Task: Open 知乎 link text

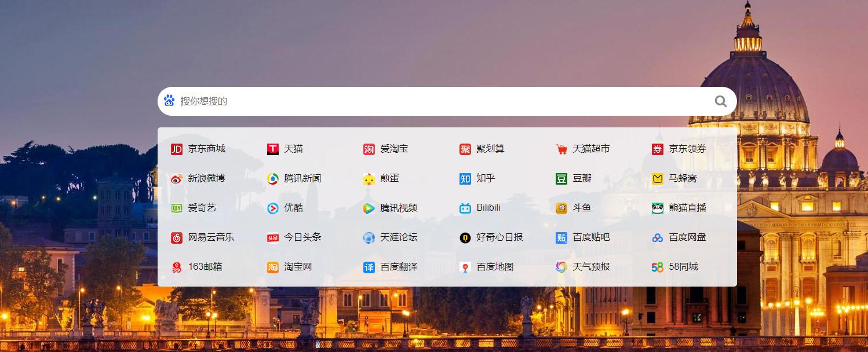Action: (x=486, y=178)
